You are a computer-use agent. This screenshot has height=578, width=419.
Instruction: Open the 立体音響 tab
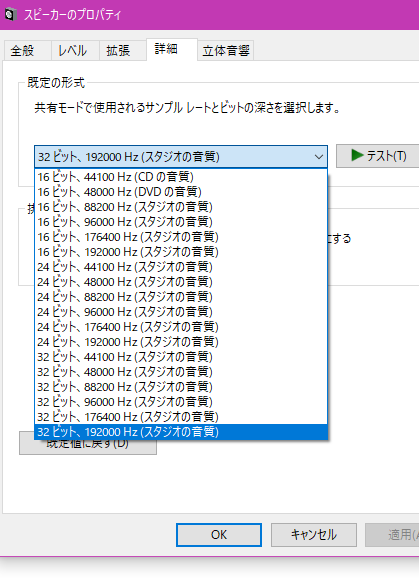[x=226, y=51]
